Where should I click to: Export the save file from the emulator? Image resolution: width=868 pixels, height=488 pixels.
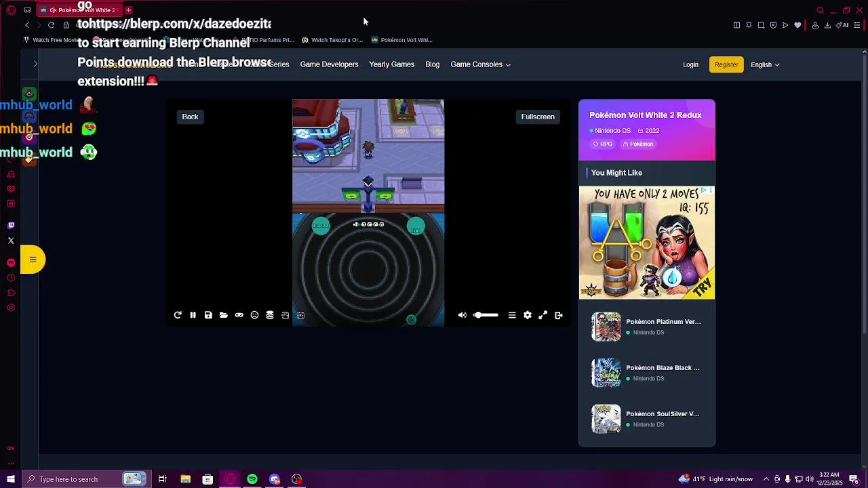click(285, 315)
